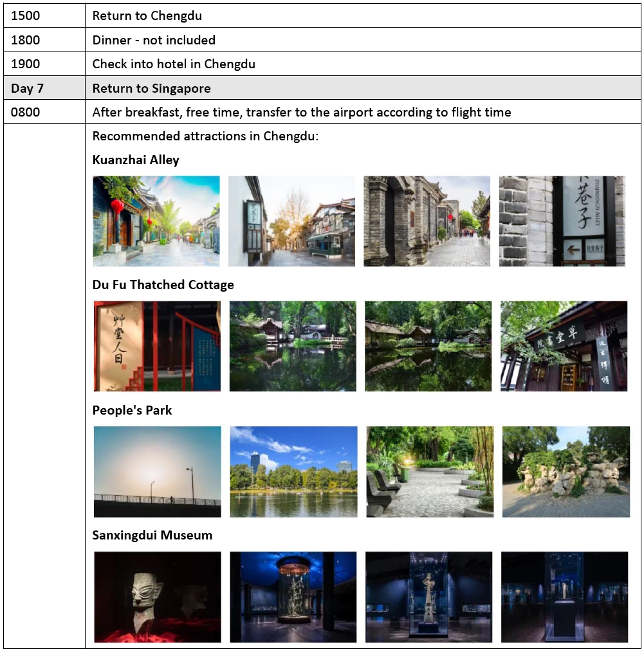Click the 'Dinner - not included' cell
644x656 pixels.
click(x=154, y=40)
